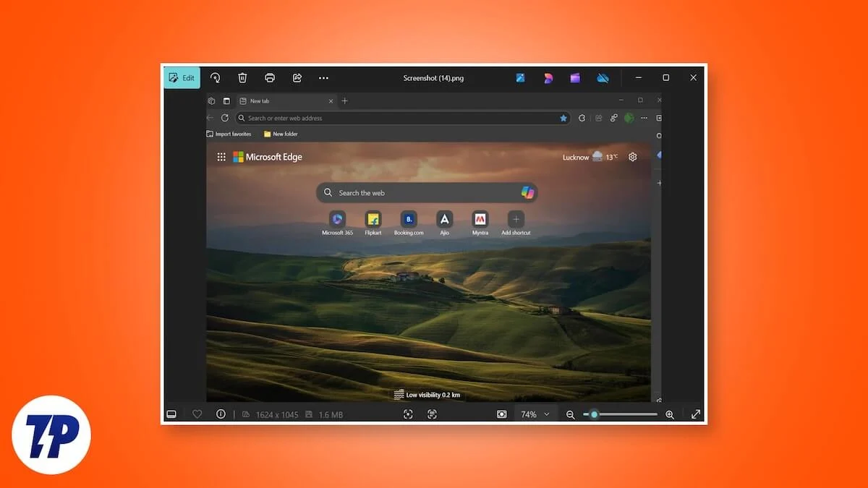Click the zoom in magnifier icon

pos(669,414)
